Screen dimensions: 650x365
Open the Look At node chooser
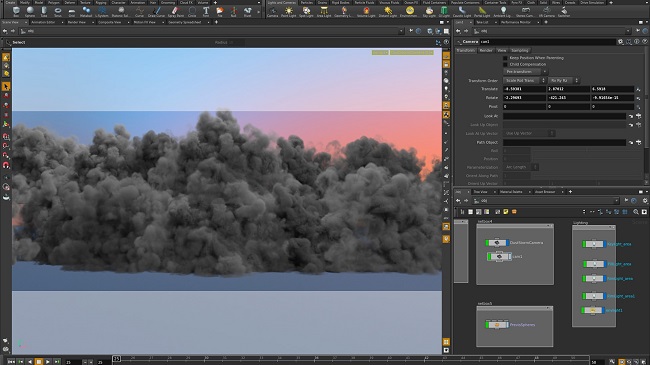click(x=639, y=116)
